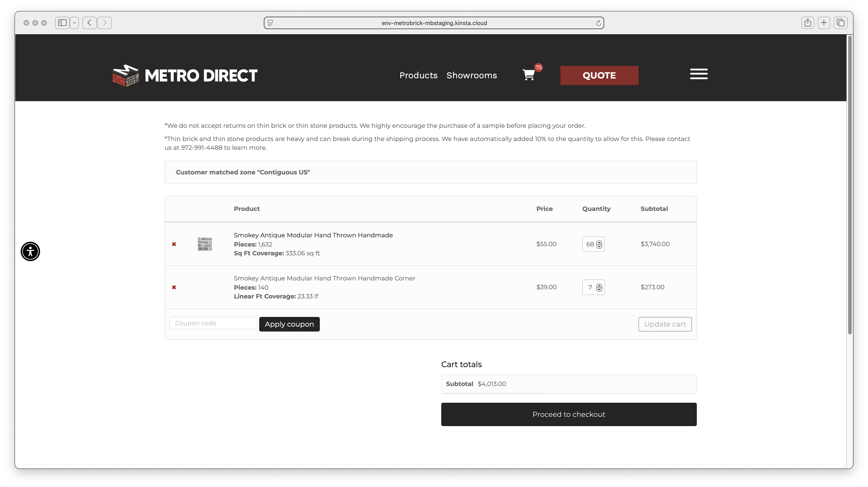The image size is (868, 487).
Task: Apply a coupon with the Apply coupon button
Action: (289, 324)
